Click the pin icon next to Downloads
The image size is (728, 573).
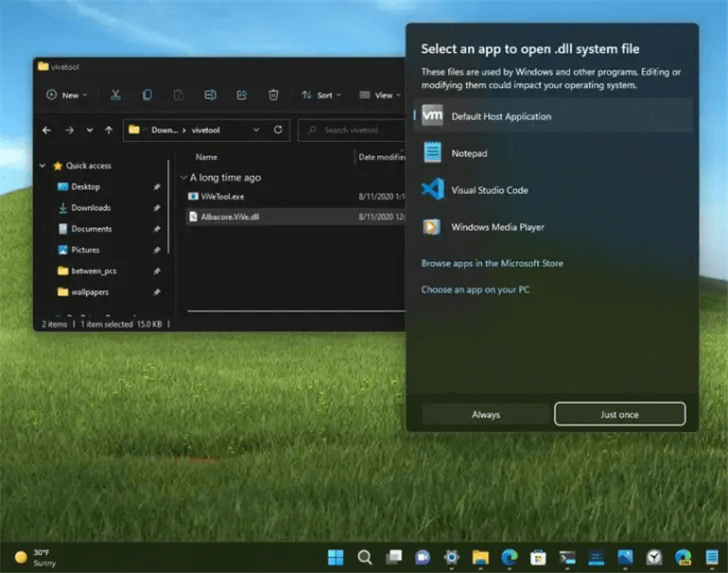click(x=157, y=208)
